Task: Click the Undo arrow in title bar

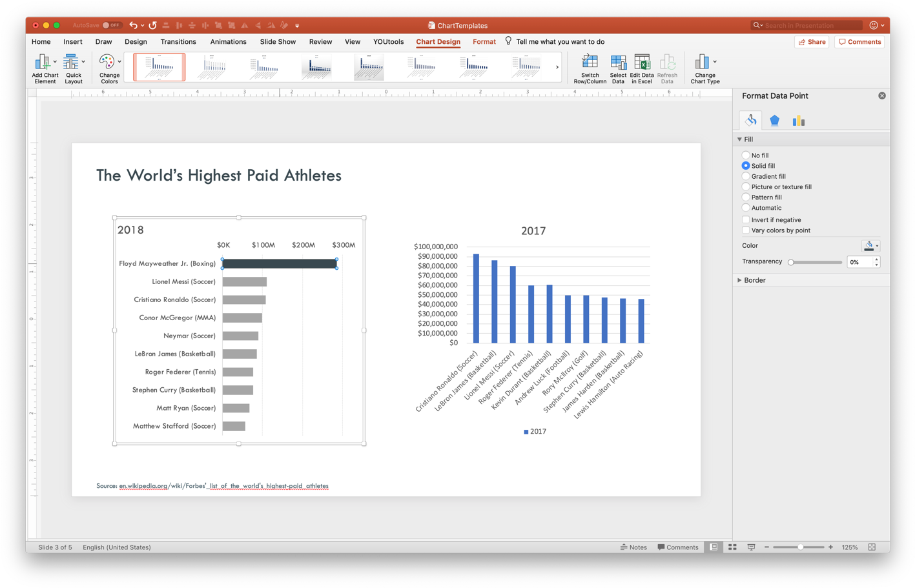Action: (133, 25)
